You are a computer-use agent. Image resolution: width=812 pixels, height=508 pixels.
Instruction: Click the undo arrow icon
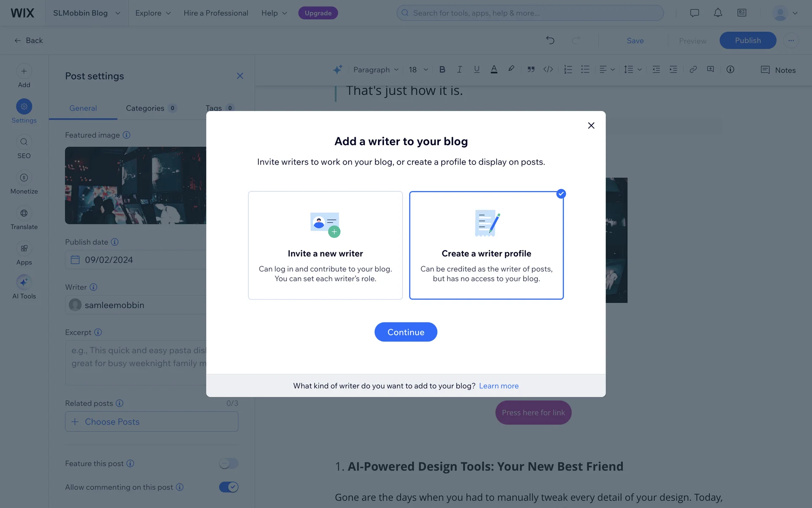(x=550, y=40)
